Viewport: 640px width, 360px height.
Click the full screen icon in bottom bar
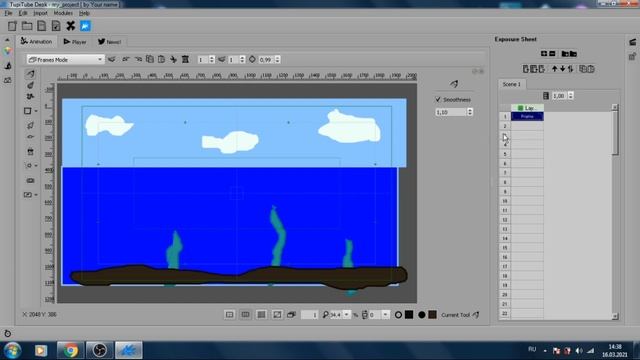point(277,315)
